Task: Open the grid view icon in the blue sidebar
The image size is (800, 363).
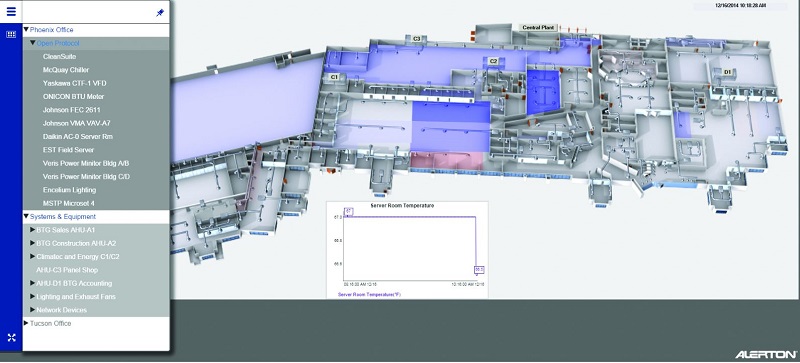Action: 11,35
